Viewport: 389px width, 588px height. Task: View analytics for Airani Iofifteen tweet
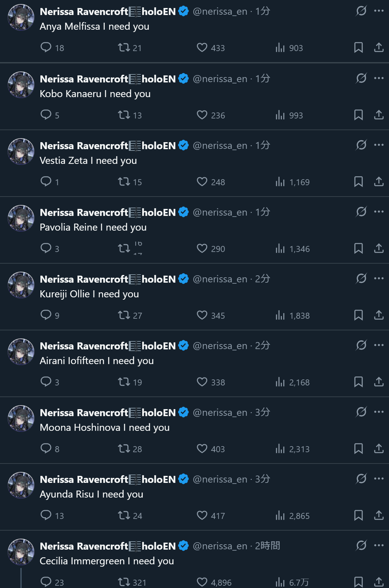tap(280, 382)
